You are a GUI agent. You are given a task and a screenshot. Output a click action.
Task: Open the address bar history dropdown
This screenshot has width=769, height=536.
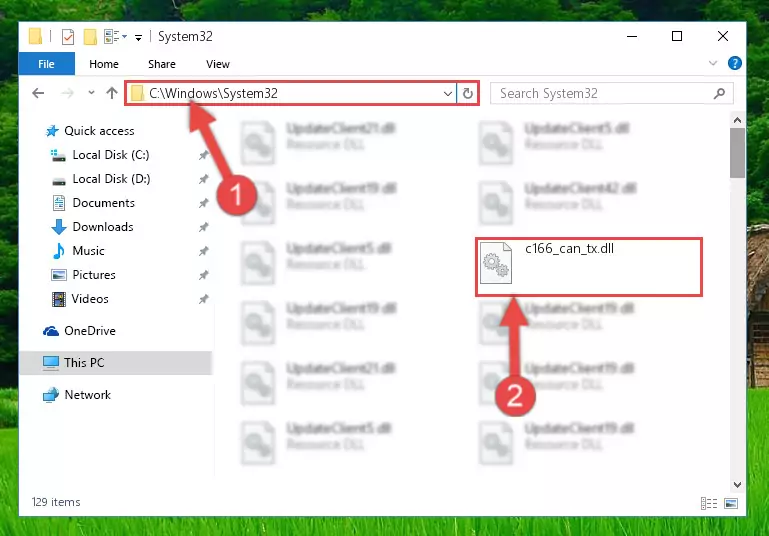[448, 93]
